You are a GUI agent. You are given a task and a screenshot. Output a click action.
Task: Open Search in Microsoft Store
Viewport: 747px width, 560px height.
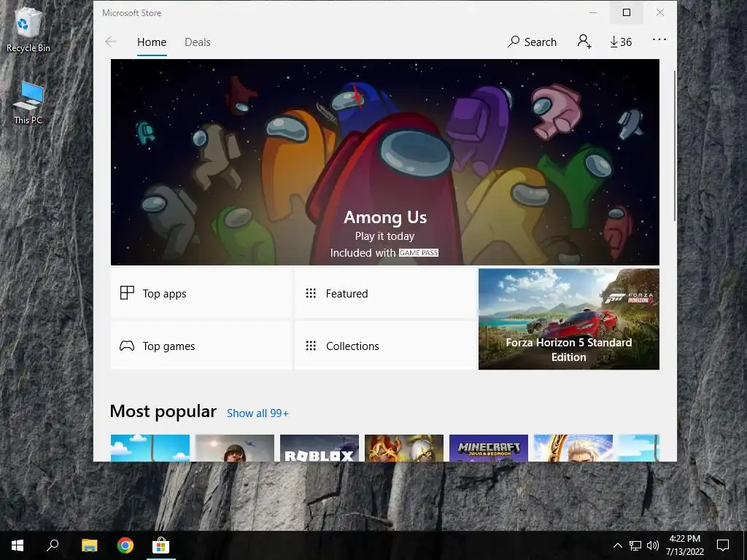[x=532, y=42]
